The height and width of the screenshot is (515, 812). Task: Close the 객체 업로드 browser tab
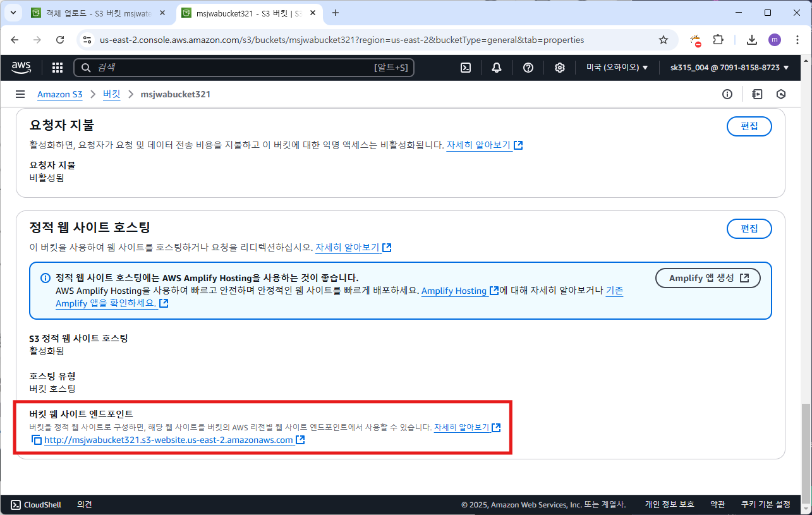pyautogui.click(x=162, y=13)
